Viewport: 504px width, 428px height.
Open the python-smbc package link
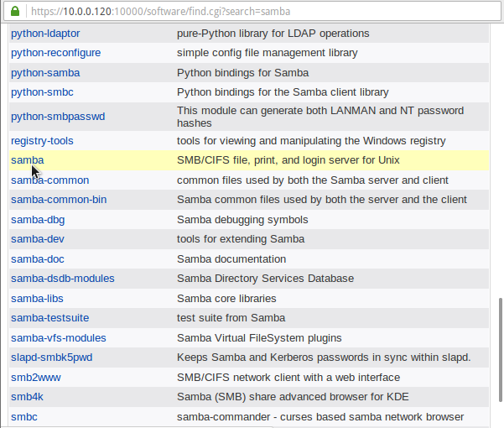pyautogui.click(x=42, y=92)
